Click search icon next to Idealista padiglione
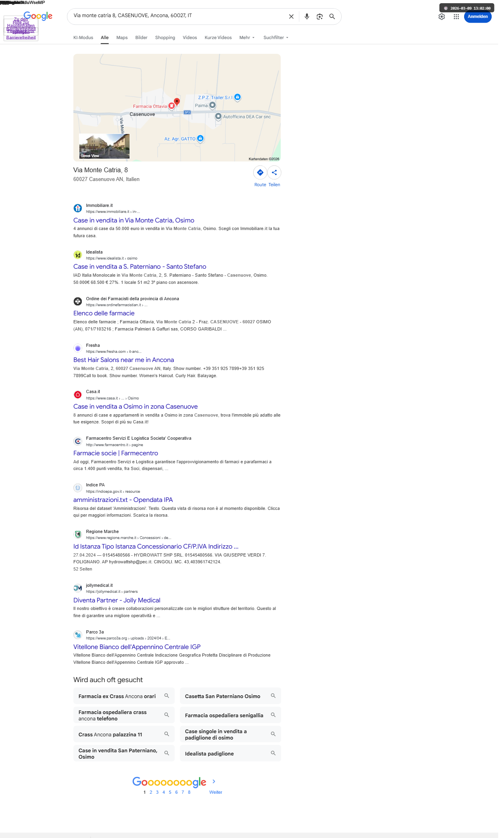 (x=273, y=753)
